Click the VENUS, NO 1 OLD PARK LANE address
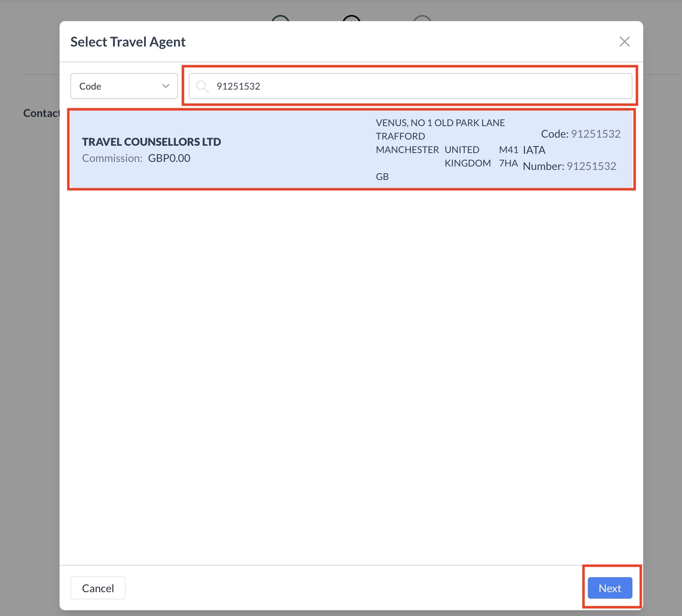This screenshot has height=616, width=682. point(440,123)
